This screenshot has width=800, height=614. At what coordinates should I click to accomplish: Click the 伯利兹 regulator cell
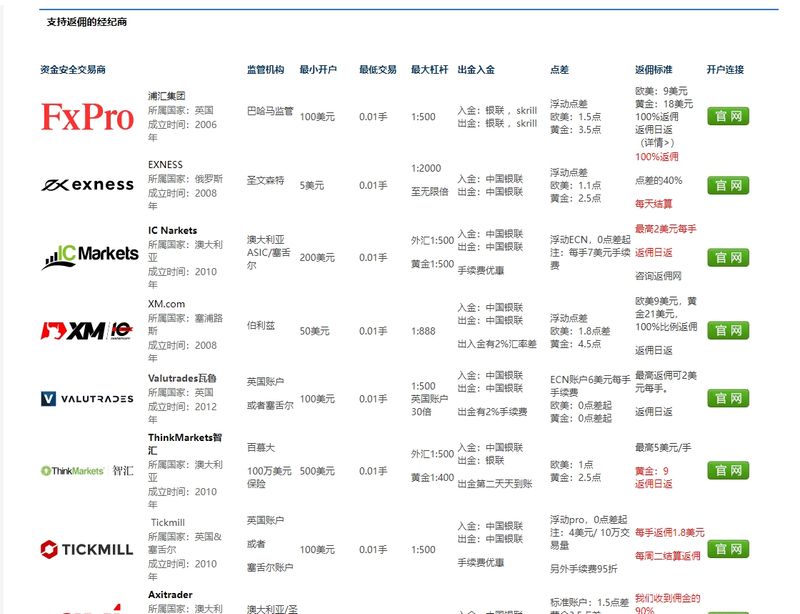click(261, 325)
